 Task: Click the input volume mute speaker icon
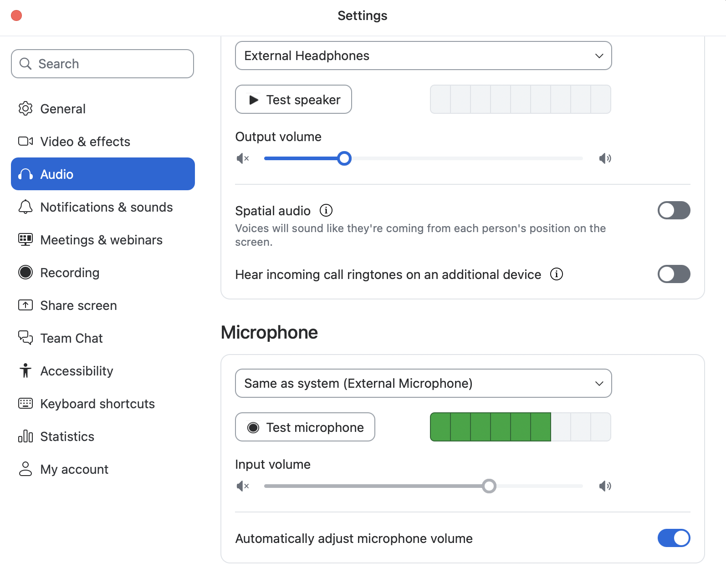(x=243, y=486)
